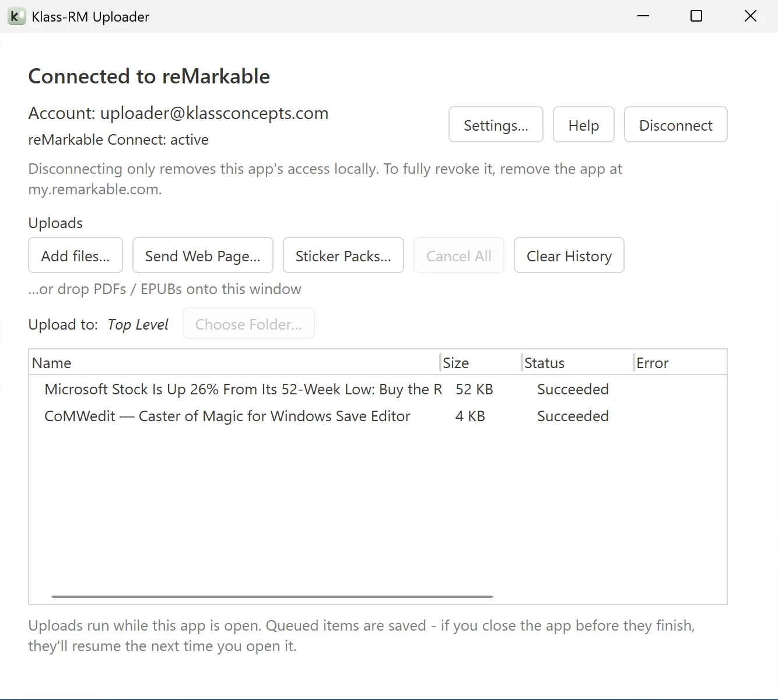Click Add files button
This screenshot has width=778, height=700.
point(75,255)
